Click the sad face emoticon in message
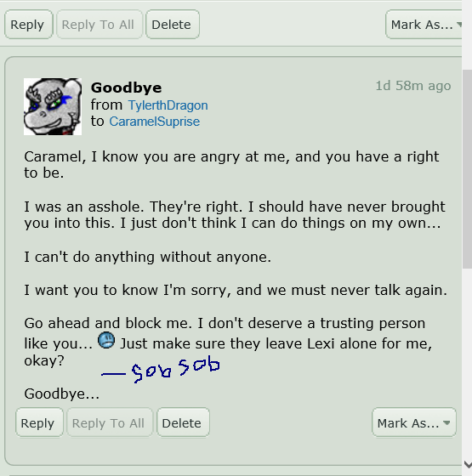This screenshot has height=476, width=472. tap(106, 340)
